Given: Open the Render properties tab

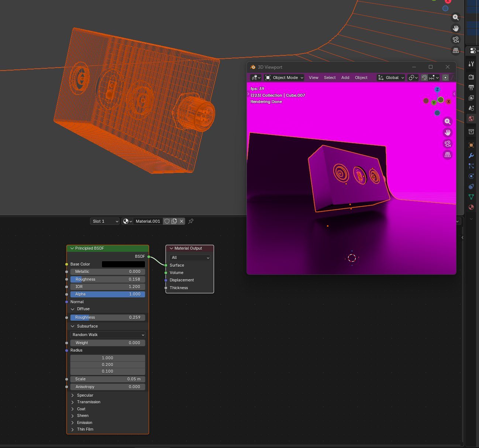Looking at the screenshot, I should (x=471, y=77).
